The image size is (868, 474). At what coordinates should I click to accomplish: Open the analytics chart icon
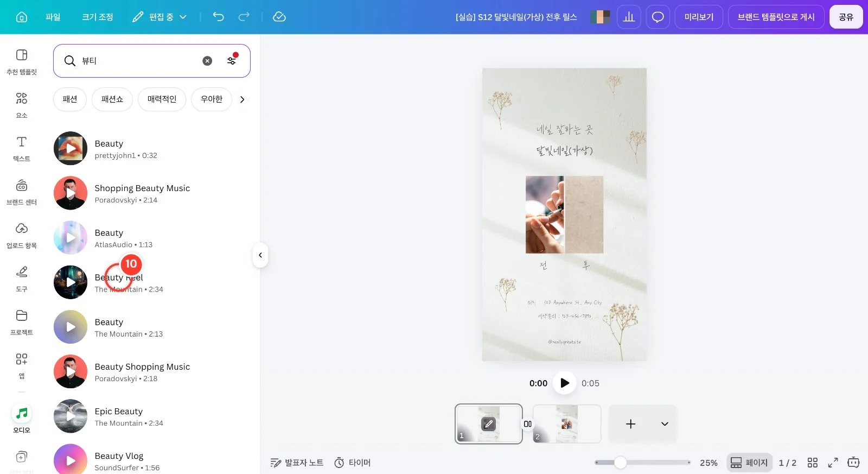tap(629, 17)
